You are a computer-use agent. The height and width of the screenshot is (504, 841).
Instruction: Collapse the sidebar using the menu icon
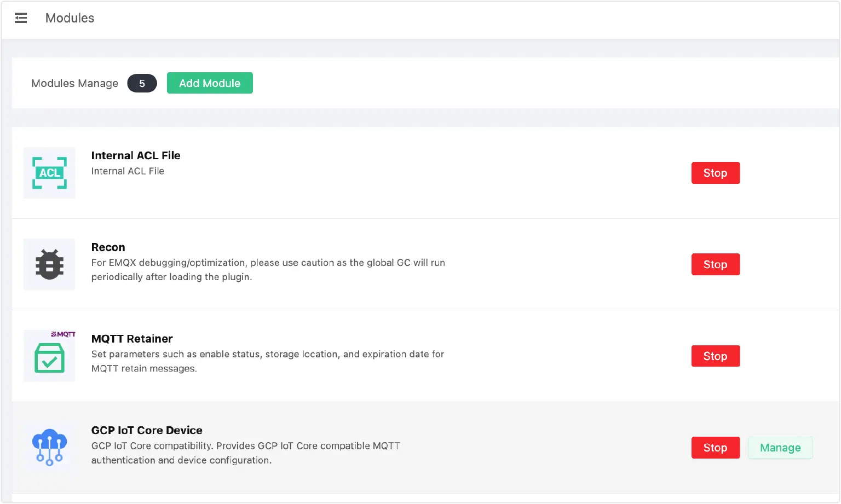click(x=21, y=19)
